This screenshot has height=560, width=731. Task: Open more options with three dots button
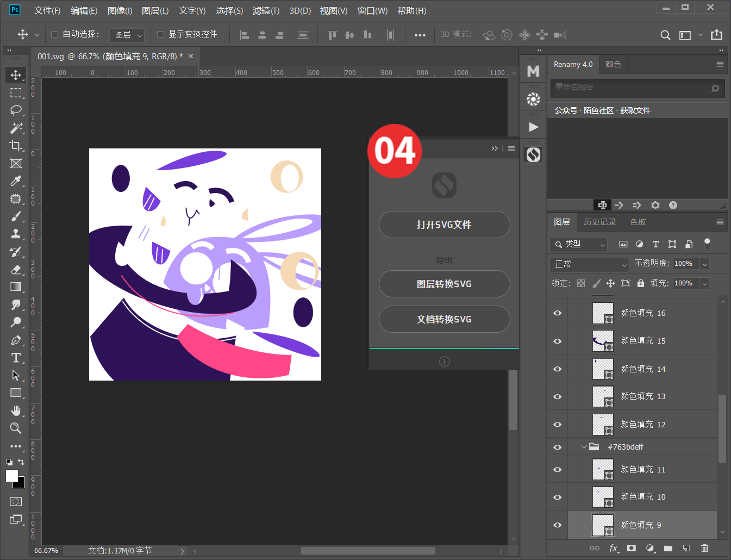(x=420, y=35)
